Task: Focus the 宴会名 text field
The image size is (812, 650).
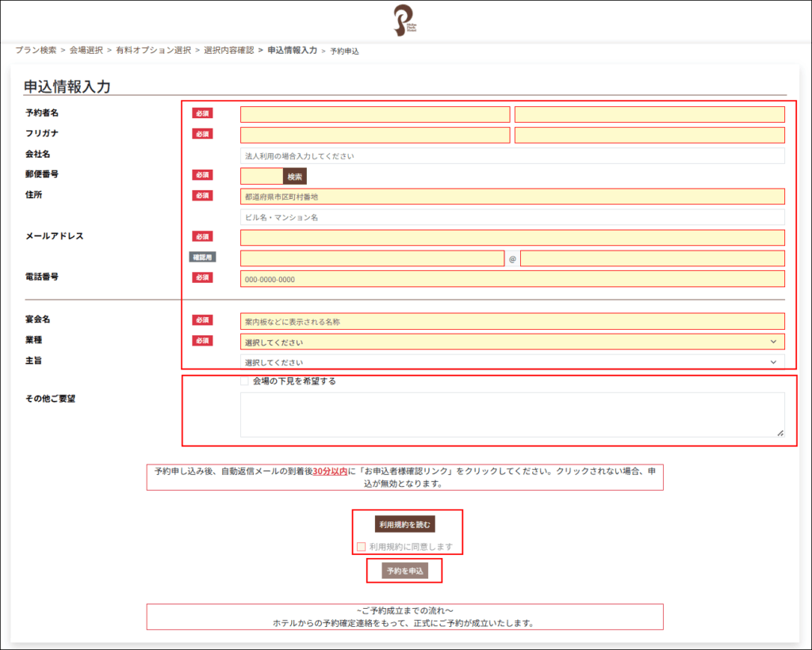Action: point(511,322)
